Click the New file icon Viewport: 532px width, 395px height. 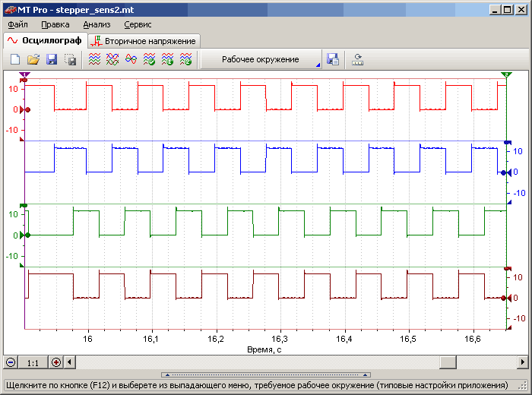pos(15,59)
